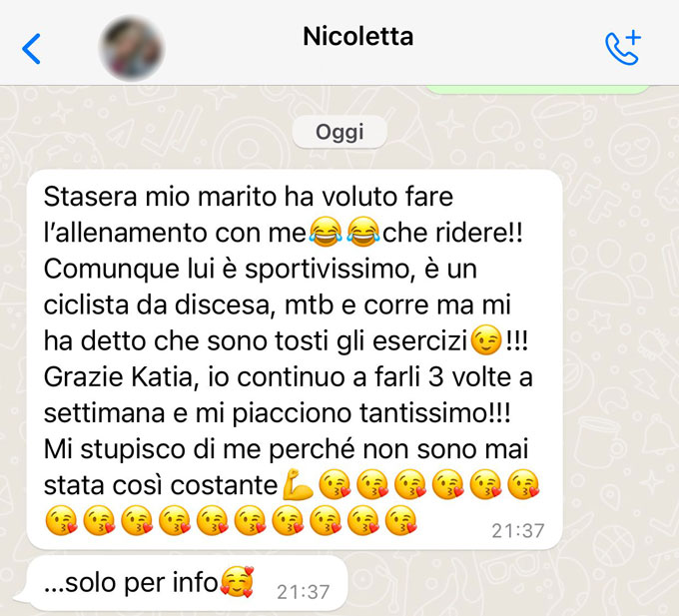This screenshot has width=679, height=616.
Task: Open Nicoletta's blurred profile picture
Action: click(x=131, y=49)
